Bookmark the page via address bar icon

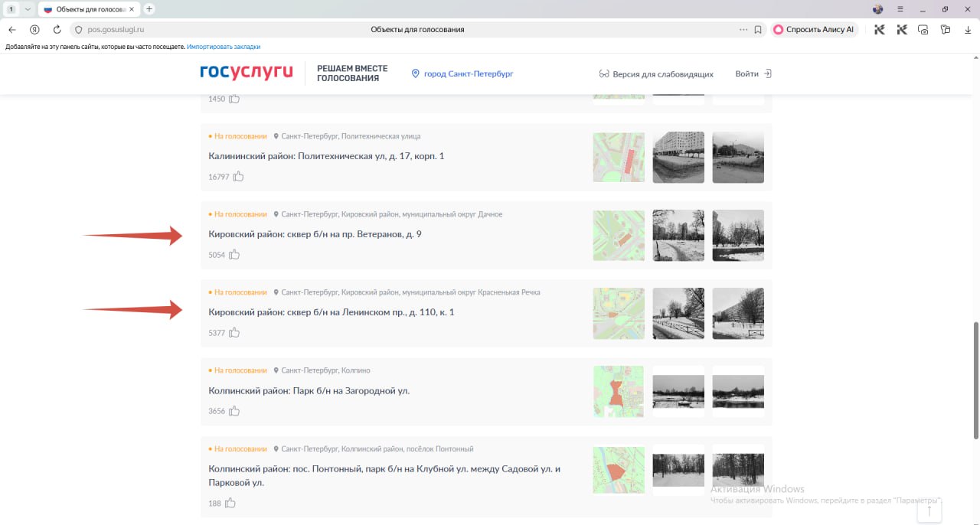[758, 30]
